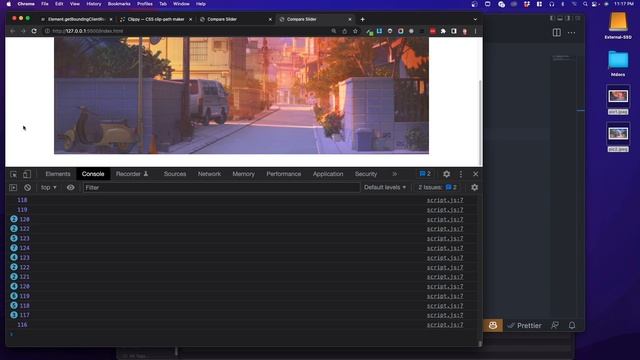The image size is (640, 360).
Task: Open the Apple menu
Action: 9,4
